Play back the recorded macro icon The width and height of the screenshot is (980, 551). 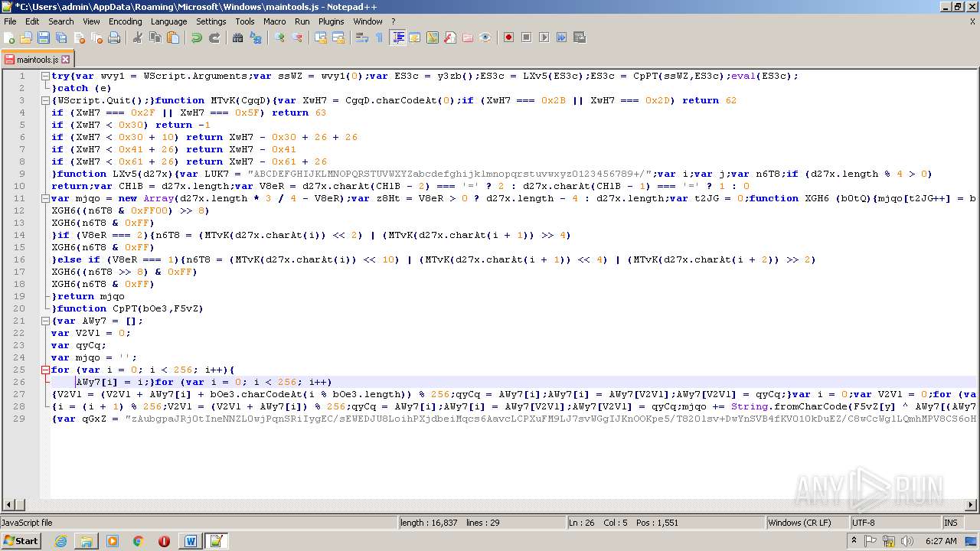544,37
